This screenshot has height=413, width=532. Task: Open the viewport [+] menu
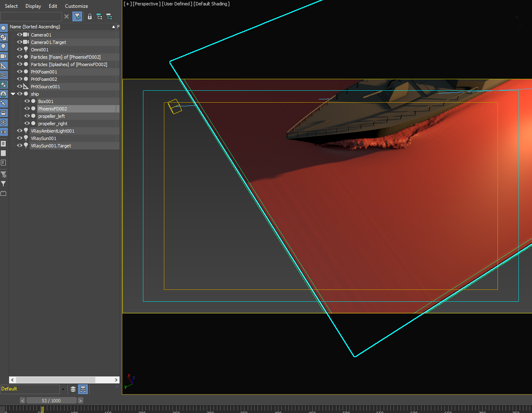click(x=128, y=4)
